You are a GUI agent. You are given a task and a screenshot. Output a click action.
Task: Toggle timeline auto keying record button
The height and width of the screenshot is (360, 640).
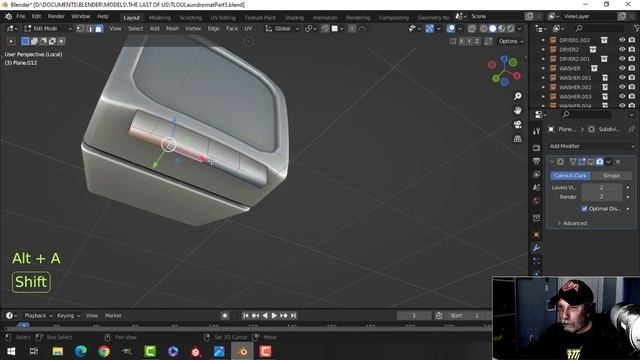tap(224, 316)
